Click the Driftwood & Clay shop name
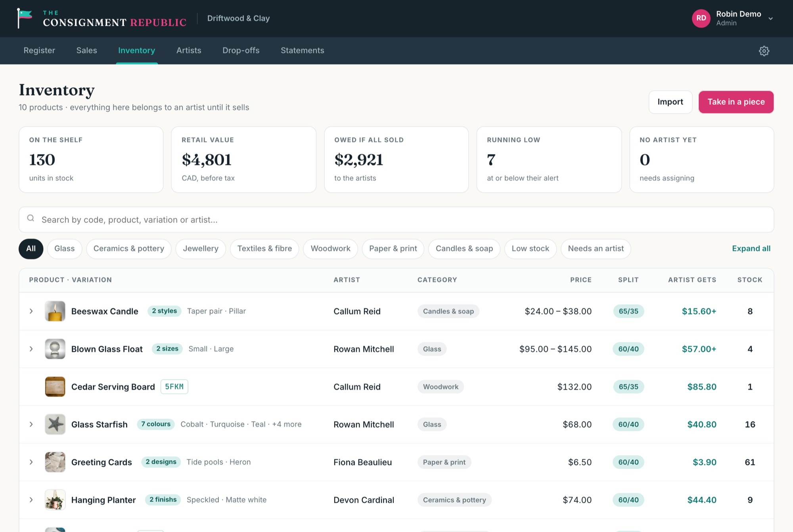793x532 pixels. click(238, 18)
